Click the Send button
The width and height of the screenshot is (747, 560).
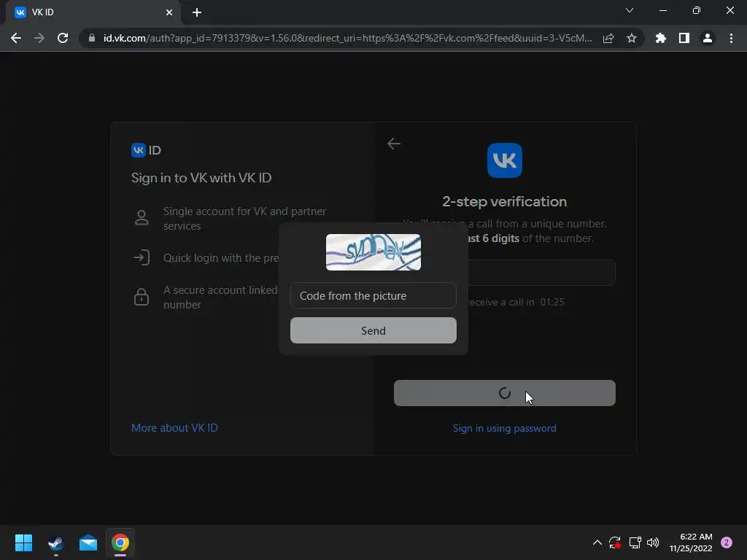tap(373, 330)
